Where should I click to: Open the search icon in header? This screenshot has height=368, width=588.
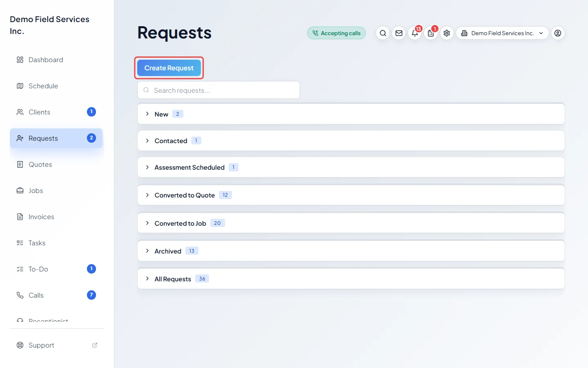pos(383,33)
